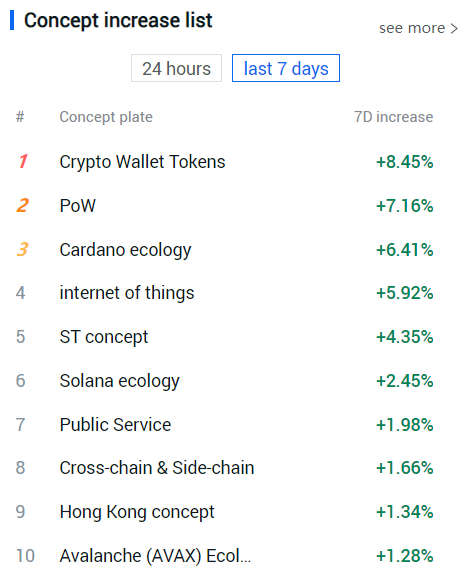Click the Concept plate column header

click(x=106, y=117)
